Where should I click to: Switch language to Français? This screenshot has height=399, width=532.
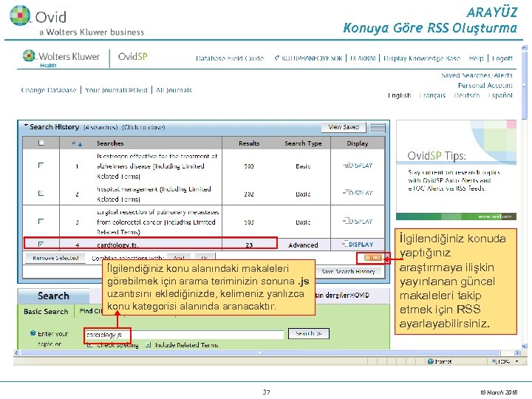(432, 95)
